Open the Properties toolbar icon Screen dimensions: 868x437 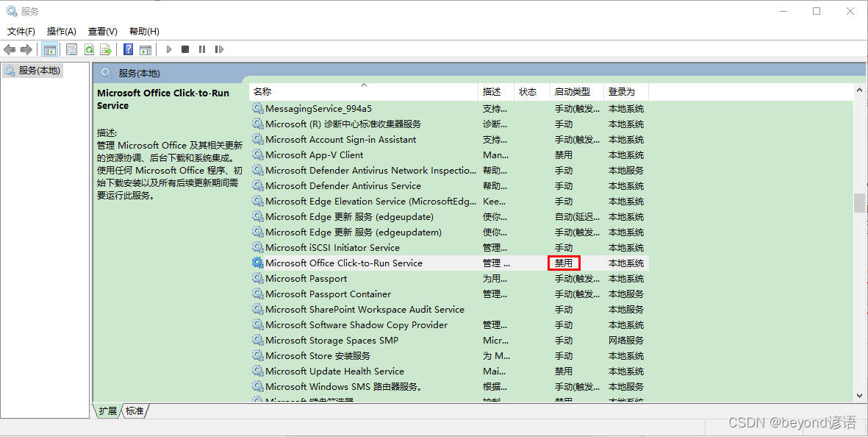pos(71,50)
